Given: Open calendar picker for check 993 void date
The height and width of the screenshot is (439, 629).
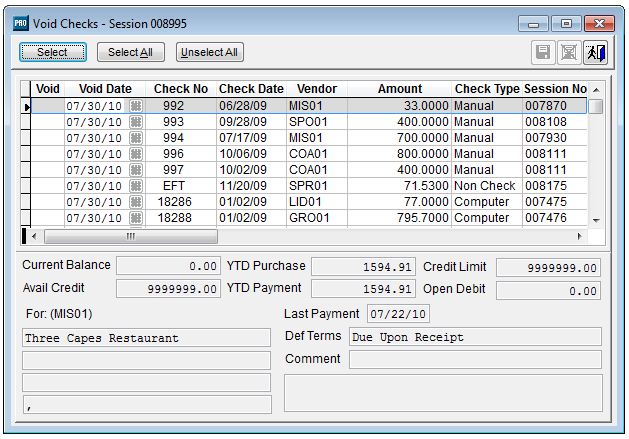Looking at the screenshot, I should (x=136, y=122).
